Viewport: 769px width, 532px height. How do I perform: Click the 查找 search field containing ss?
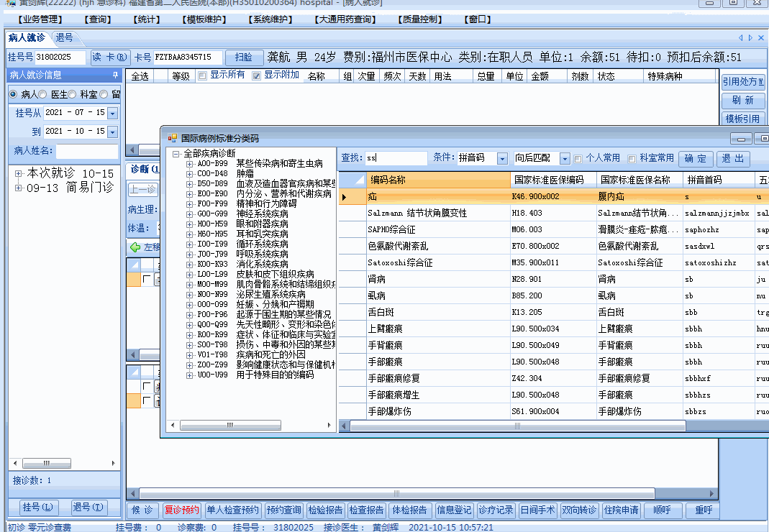pyautogui.click(x=396, y=158)
